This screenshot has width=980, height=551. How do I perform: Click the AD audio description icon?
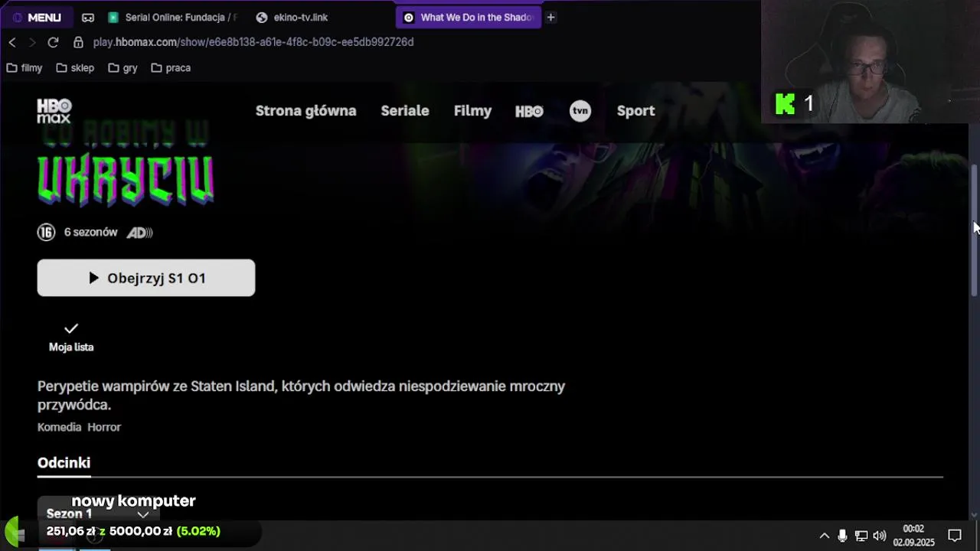click(x=139, y=233)
